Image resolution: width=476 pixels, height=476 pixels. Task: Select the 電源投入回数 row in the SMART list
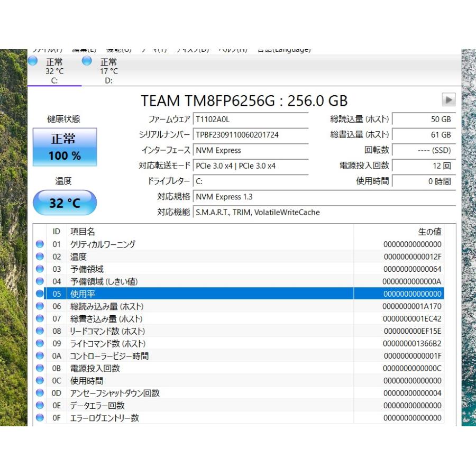(x=239, y=368)
